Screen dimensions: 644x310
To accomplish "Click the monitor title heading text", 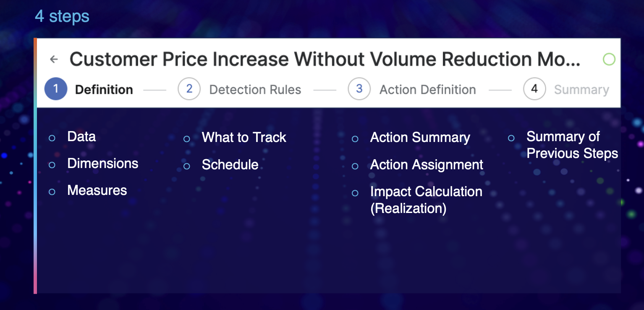I will 325,59.
